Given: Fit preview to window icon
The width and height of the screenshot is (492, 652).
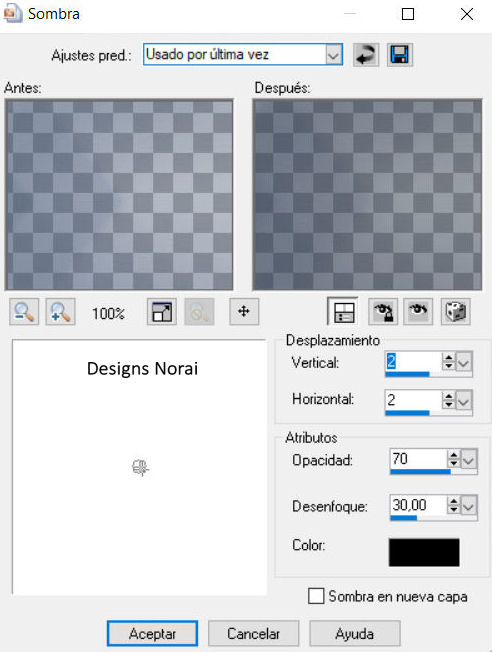Looking at the screenshot, I should [162, 312].
